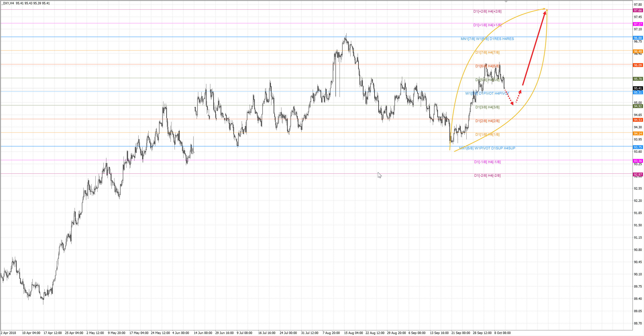Select the D1[7/8] H4[7/8] level label
644x336 pixels.
click(487, 52)
